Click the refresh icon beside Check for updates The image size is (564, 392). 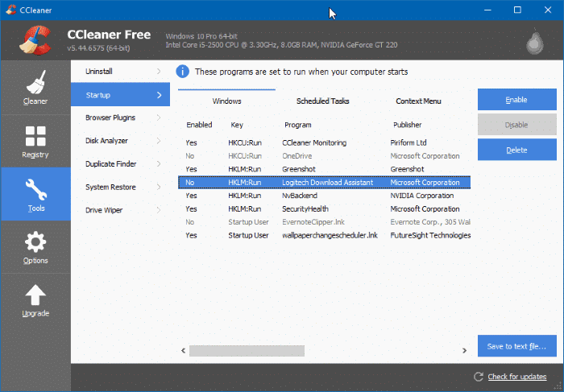click(479, 377)
